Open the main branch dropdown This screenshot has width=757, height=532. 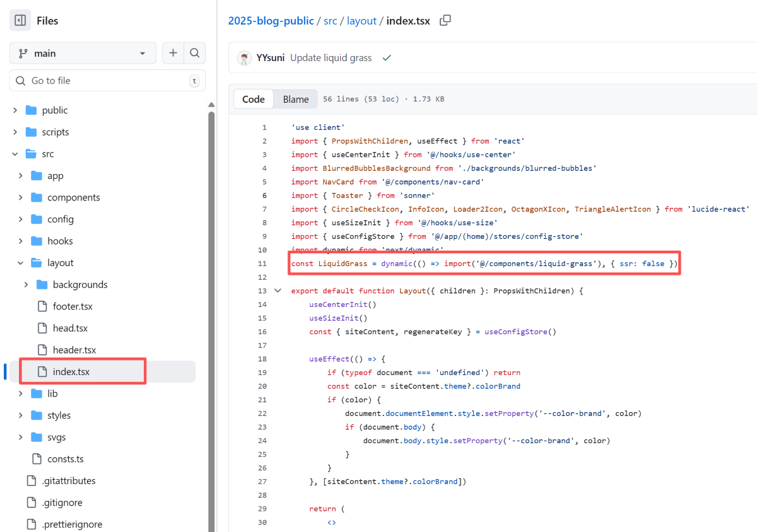click(83, 54)
